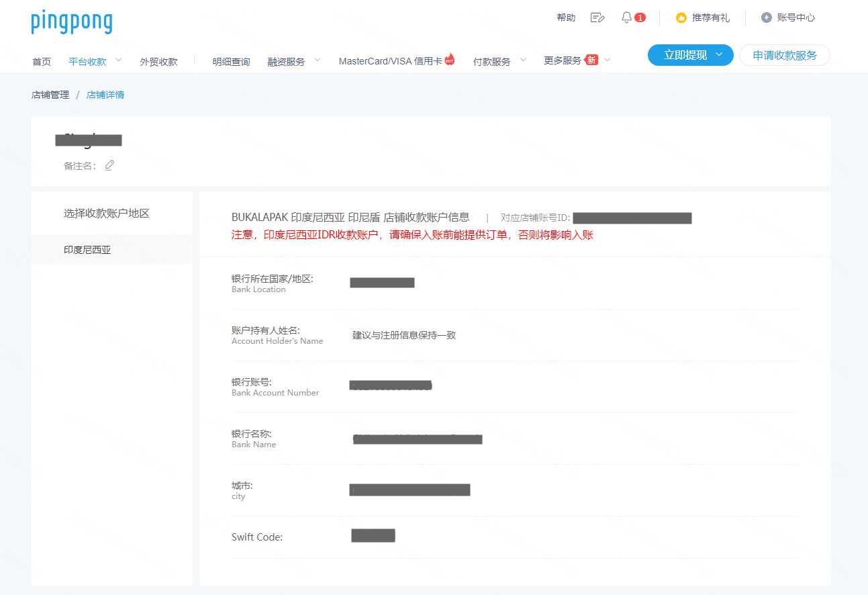Go to 店铺管理 breadcrumb
The image size is (868, 595).
point(50,95)
